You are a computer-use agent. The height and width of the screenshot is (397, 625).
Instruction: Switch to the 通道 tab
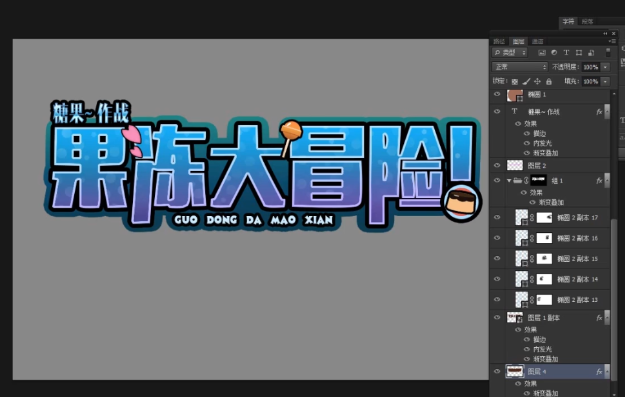click(x=538, y=41)
